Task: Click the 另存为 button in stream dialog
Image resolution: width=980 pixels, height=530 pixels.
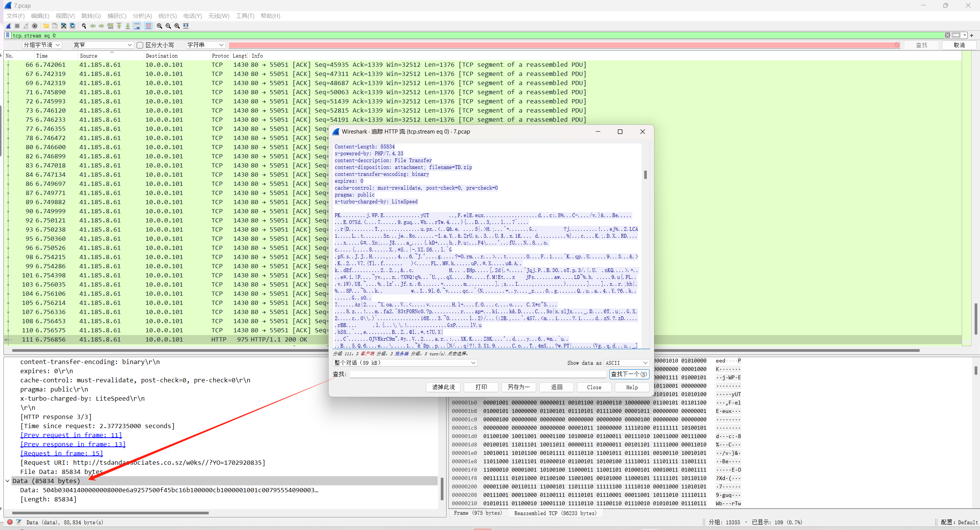Action: click(518, 387)
